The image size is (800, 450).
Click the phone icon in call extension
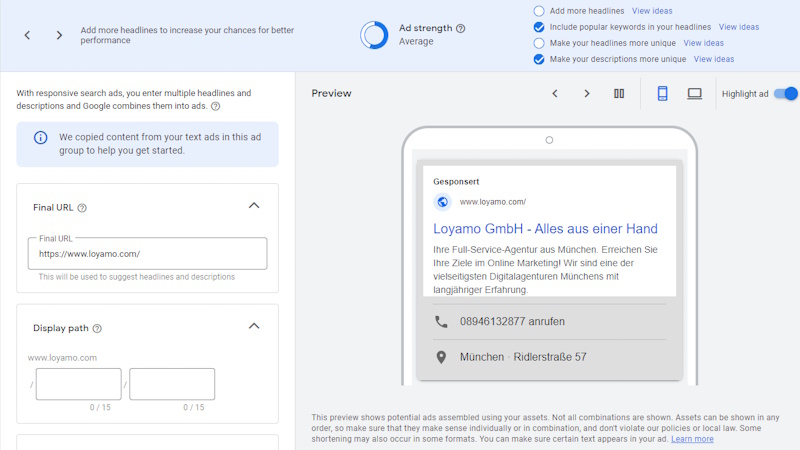(441, 322)
